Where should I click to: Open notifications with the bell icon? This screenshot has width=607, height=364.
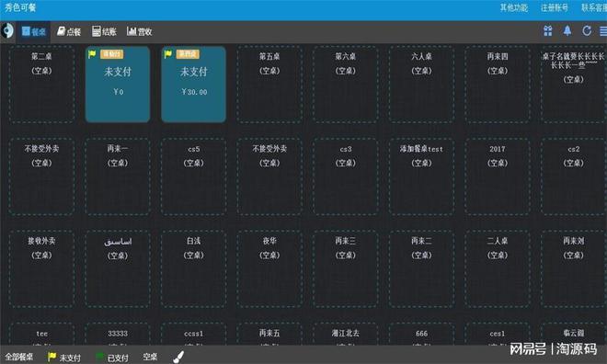[567, 31]
